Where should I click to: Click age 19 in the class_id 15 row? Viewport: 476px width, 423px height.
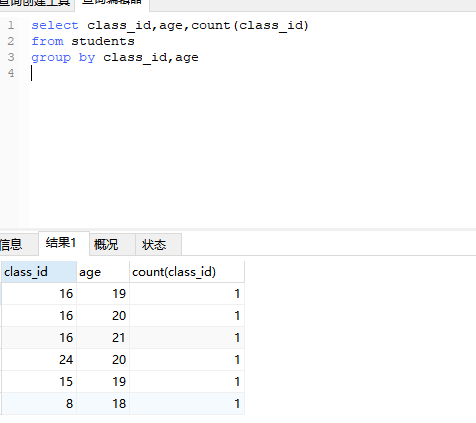[103, 382]
